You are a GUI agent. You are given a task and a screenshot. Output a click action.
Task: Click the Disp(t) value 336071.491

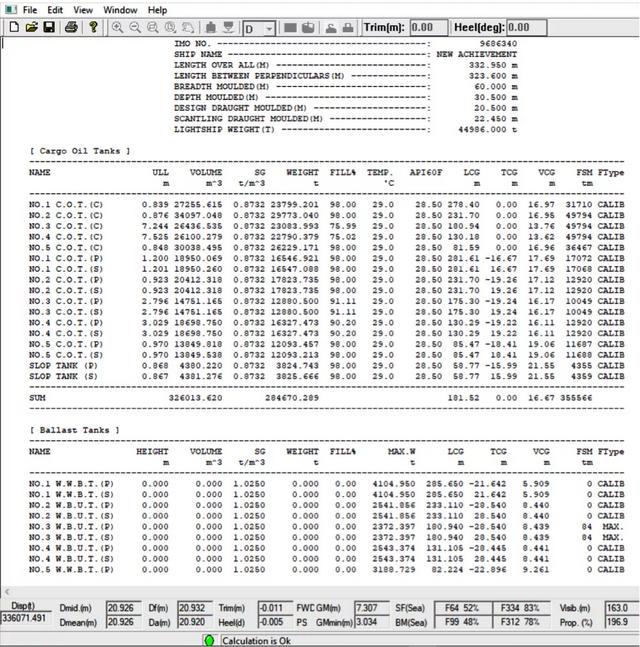24,618
